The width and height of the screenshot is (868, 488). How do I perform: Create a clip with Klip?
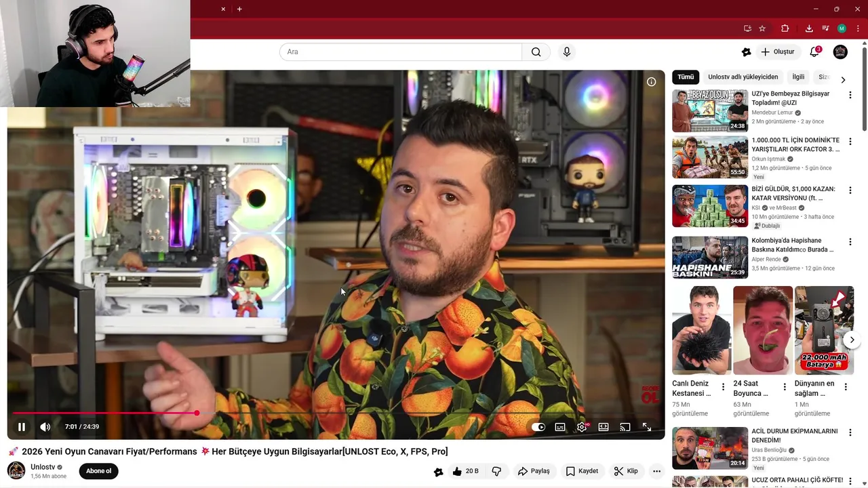(x=626, y=471)
